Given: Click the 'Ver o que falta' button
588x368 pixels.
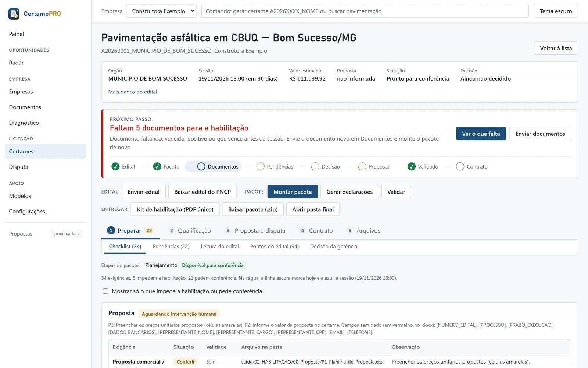Looking at the screenshot, I should (481, 134).
